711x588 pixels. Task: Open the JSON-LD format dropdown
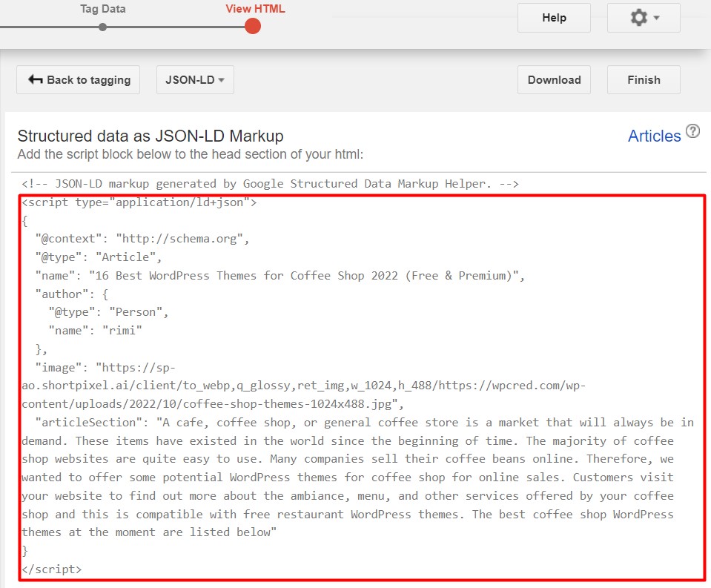click(195, 80)
